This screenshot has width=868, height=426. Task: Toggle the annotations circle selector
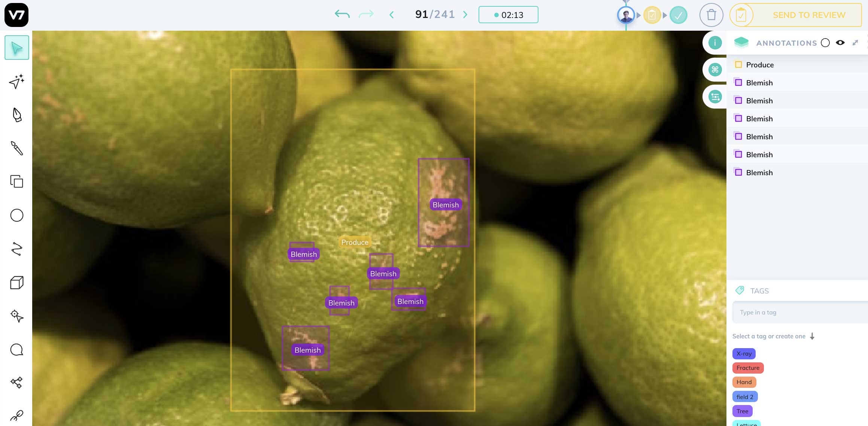[x=825, y=43]
